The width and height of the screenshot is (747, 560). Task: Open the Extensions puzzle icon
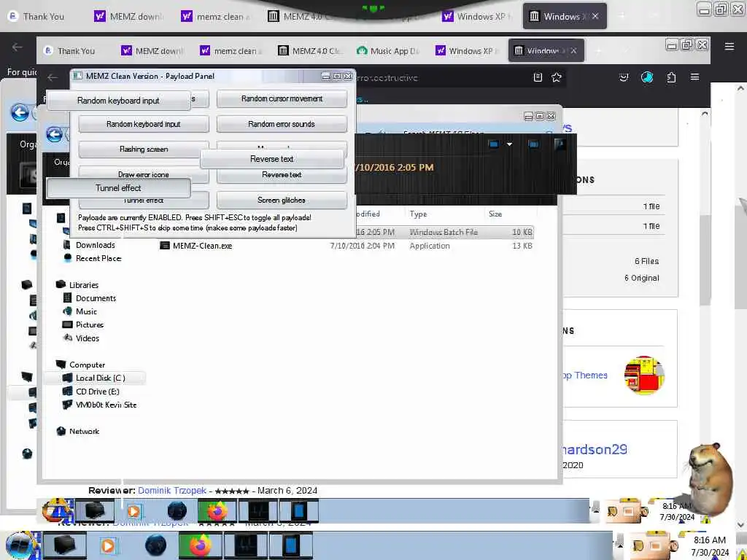click(671, 77)
